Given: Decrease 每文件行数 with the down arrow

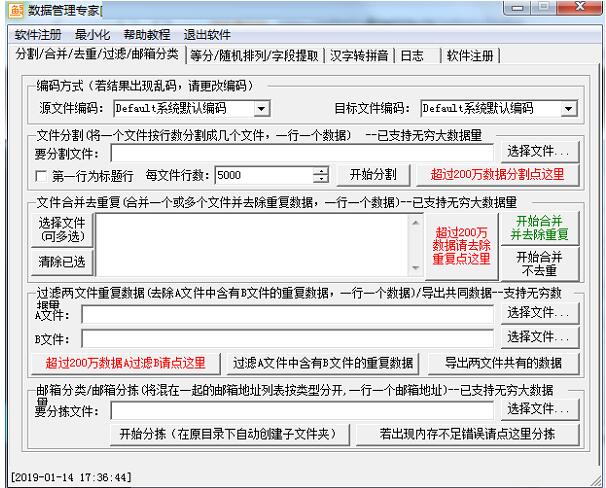Looking at the screenshot, I should point(320,179).
